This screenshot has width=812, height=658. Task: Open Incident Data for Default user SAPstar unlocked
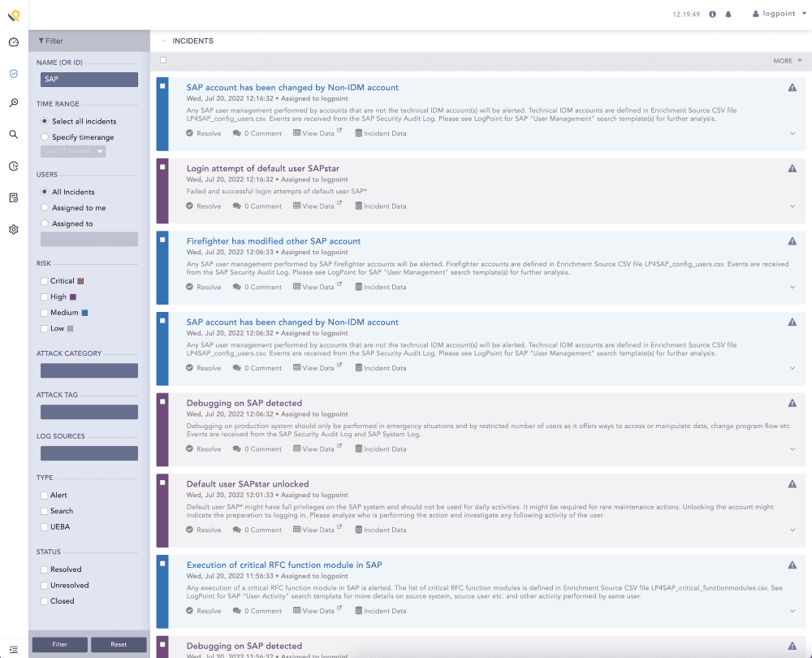click(381, 530)
